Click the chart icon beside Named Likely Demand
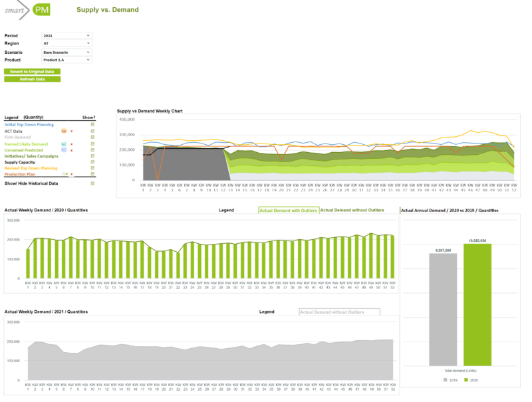Viewport: 532px width, 402px height. pos(64,144)
